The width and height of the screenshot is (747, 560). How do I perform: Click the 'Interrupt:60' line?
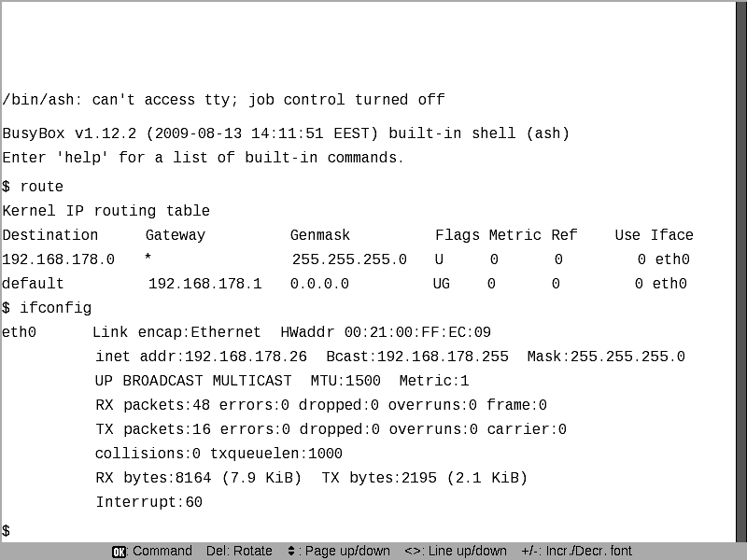pos(148,502)
